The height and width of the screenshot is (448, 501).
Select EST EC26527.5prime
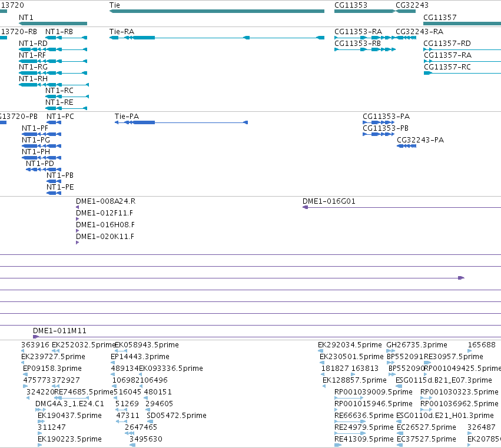pos(400,433)
